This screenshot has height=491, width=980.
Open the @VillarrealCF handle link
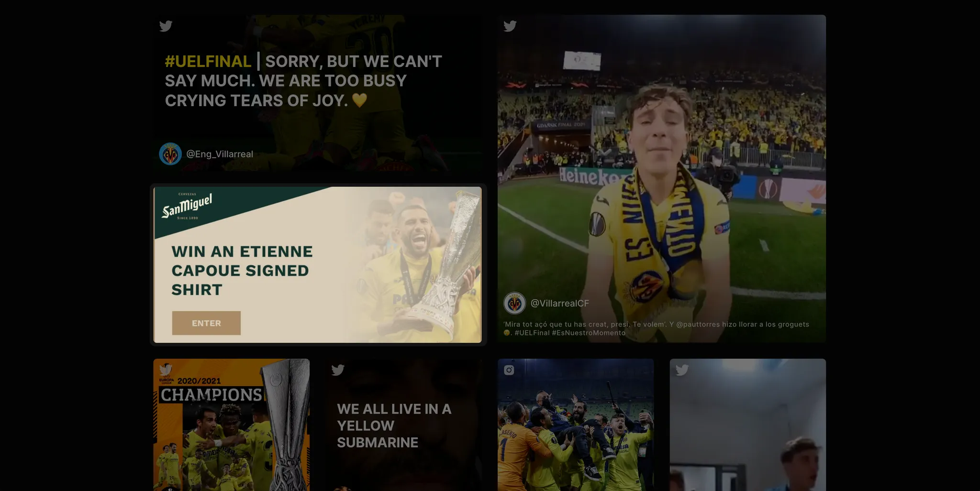[560, 303]
